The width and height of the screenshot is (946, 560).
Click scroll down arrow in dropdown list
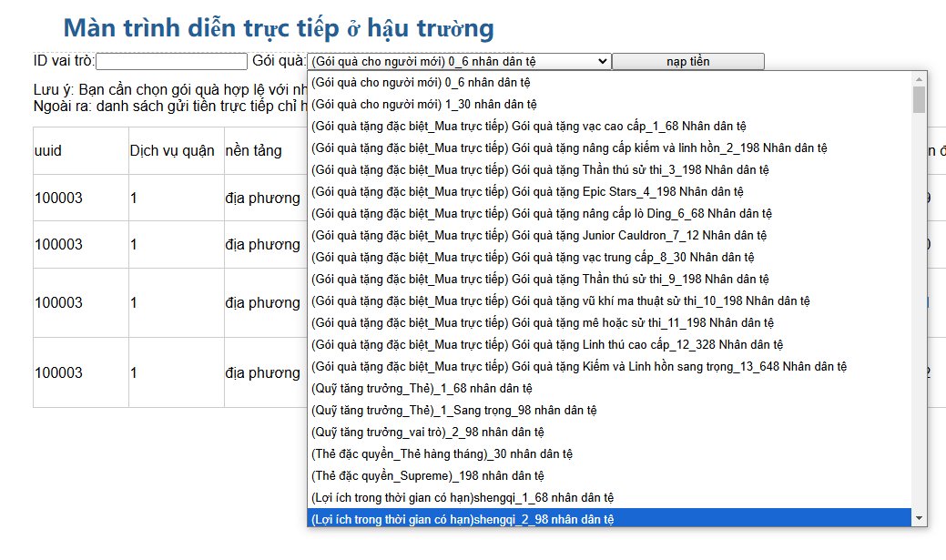(x=919, y=518)
